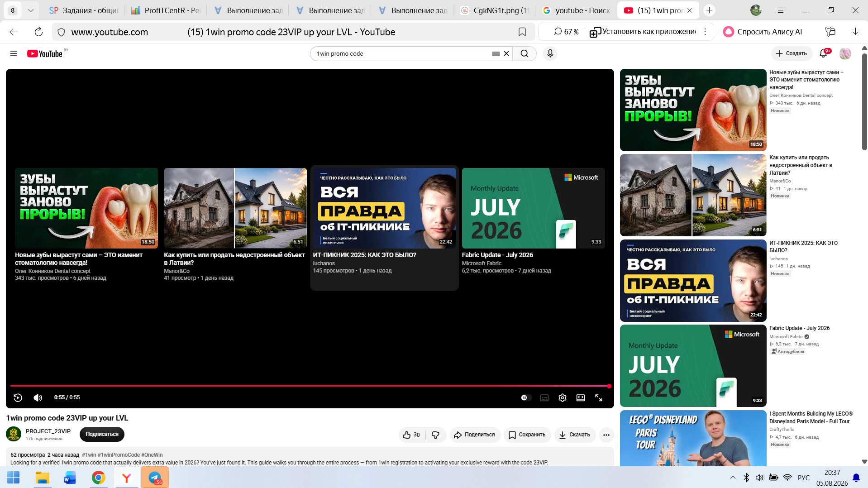This screenshot has height=488, width=868.
Task: Open the account avatar menu
Action: [845, 53]
